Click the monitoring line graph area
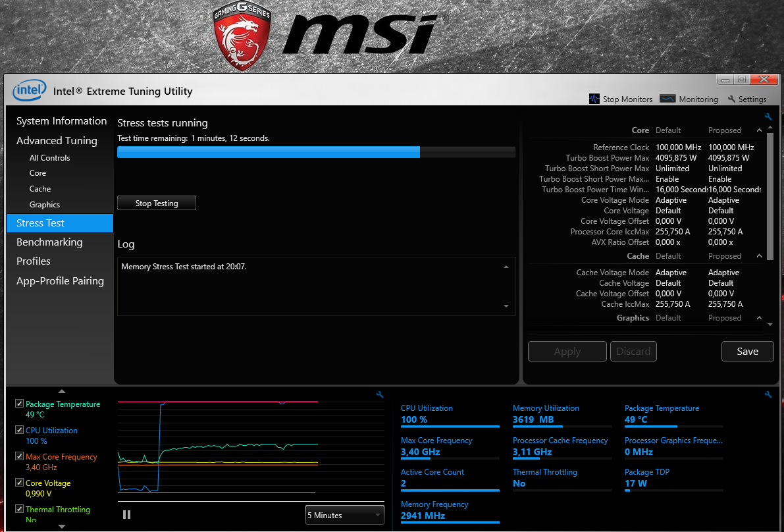 (x=251, y=448)
